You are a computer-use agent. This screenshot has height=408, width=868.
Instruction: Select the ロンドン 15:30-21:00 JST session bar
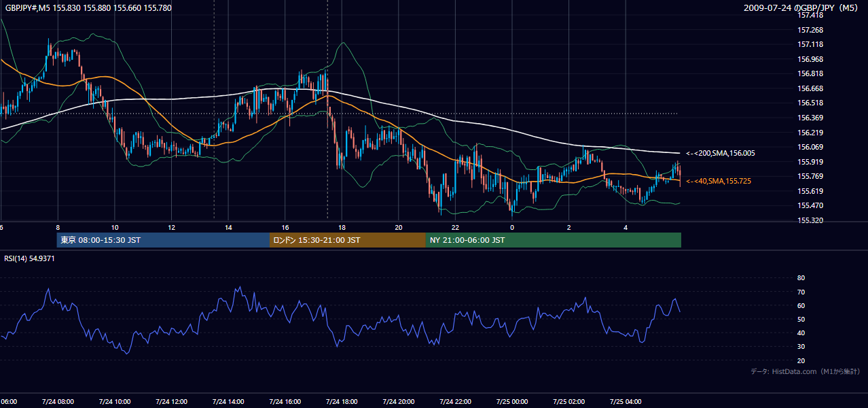348,240
